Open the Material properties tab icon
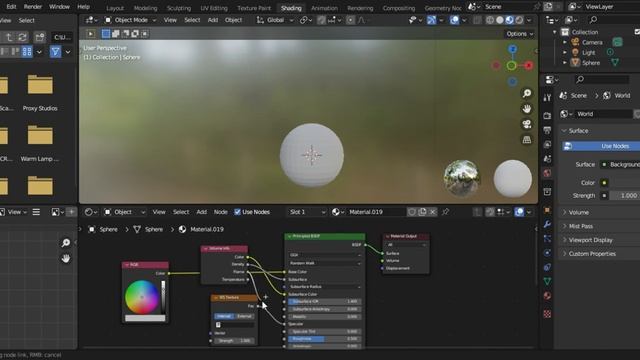Image resolution: width=640 pixels, height=360 pixels. click(547, 296)
